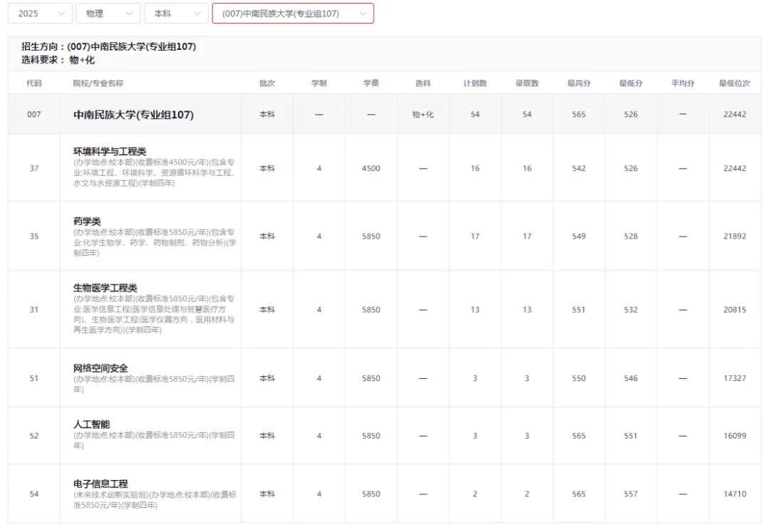Click lowest rank 20815 cell
Image resolution: width=769 pixels, height=532 pixels.
pyautogui.click(x=735, y=310)
